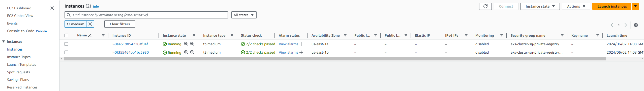Add alarm plus icon for first instance
Screen dimensions: 644x91
tap(301, 44)
